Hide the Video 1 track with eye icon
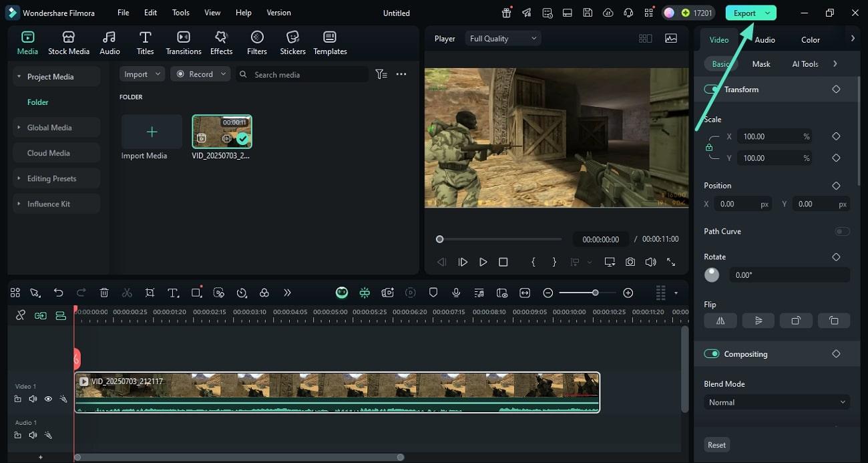The width and height of the screenshot is (868, 463). pyautogui.click(x=48, y=399)
